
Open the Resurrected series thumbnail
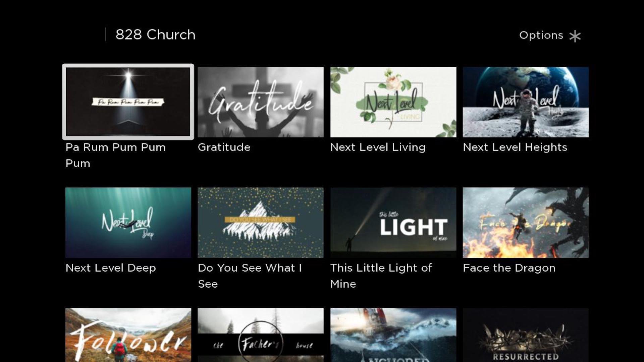(526, 335)
